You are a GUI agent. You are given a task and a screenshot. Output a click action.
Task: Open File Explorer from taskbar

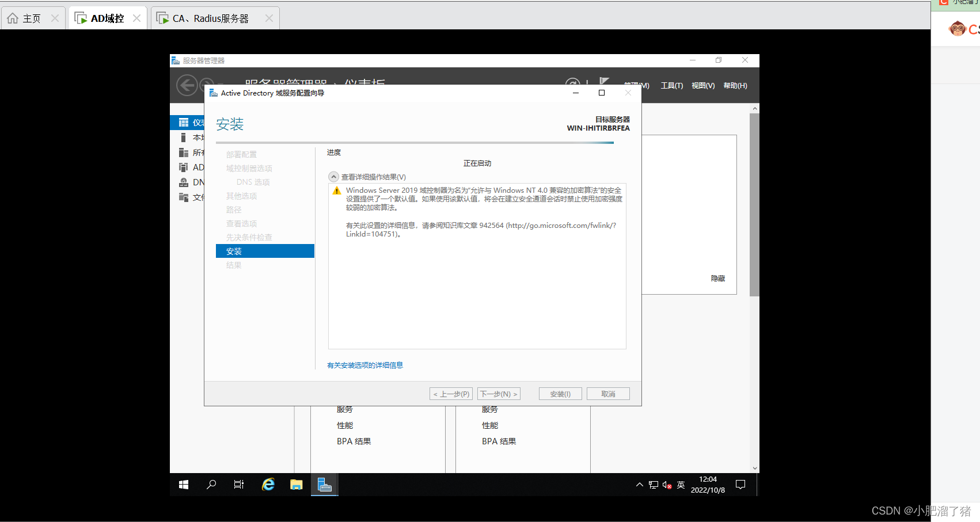[297, 485]
